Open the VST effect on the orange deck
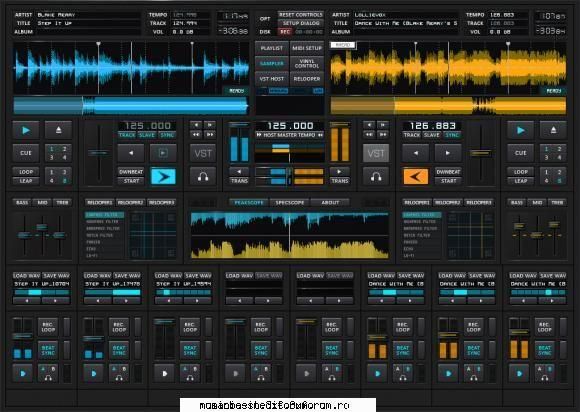This screenshot has width=580, height=412. [x=376, y=153]
